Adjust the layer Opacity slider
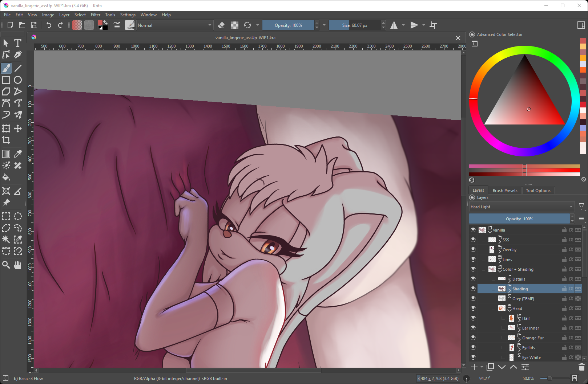 [519, 219]
